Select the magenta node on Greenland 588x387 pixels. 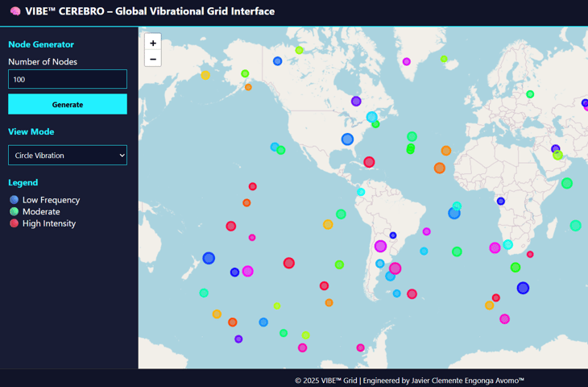tap(407, 61)
